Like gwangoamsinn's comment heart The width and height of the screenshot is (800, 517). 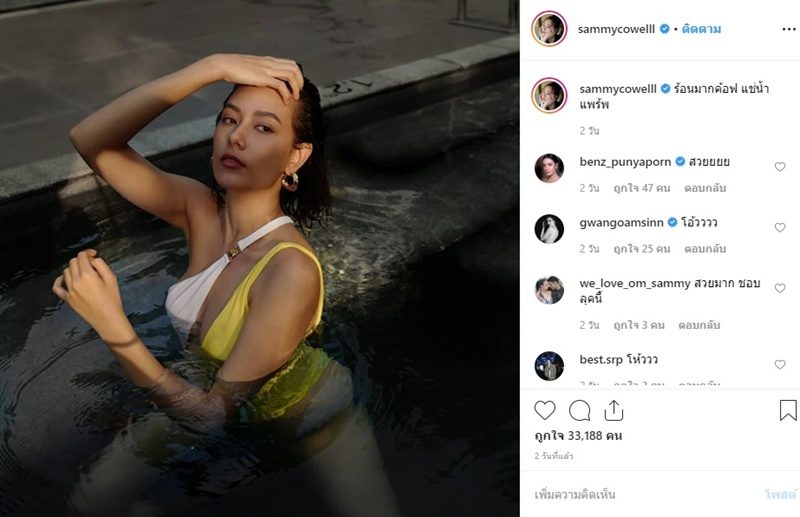click(780, 228)
